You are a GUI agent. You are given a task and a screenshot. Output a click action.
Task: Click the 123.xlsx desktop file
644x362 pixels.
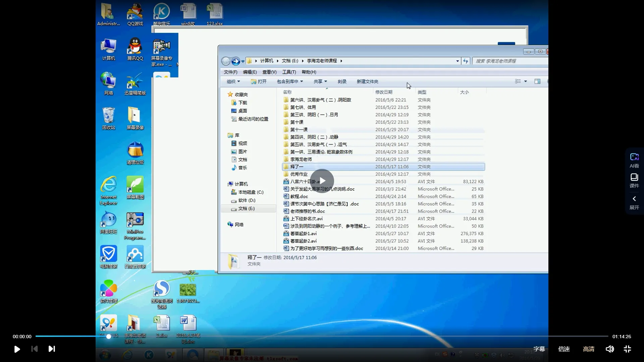(x=214, y=14)
